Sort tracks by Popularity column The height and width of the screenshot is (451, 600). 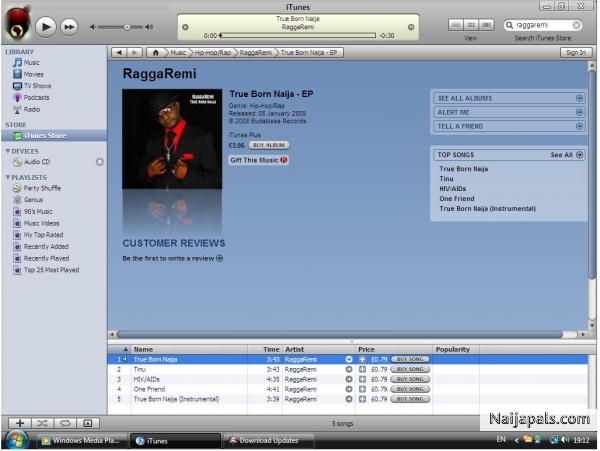click(x=456, y=350)
